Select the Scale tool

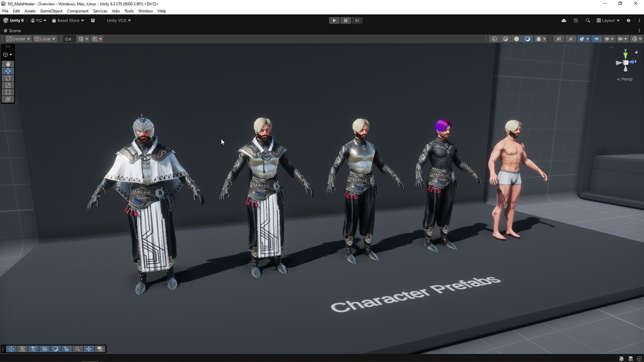(x=8, y=85)
